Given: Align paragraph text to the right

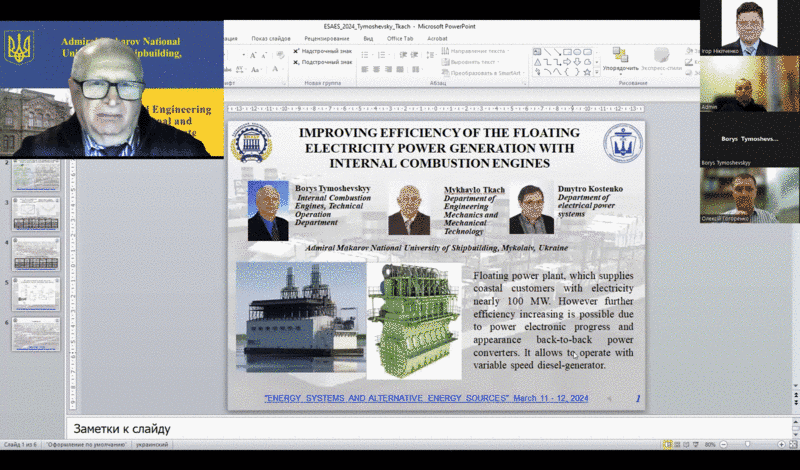Looking at the screenshot, I should click(x=388, y=69).
